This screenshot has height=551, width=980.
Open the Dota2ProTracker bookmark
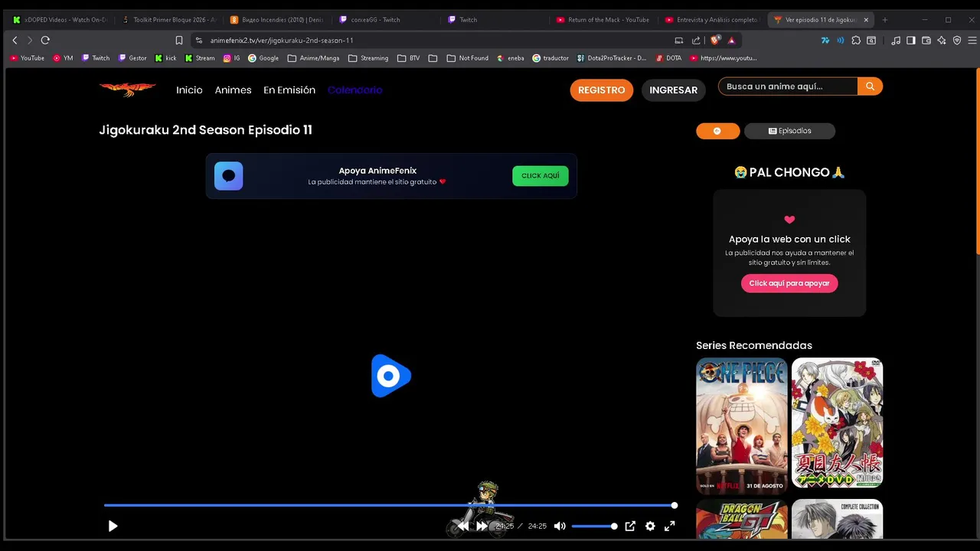point(611,58)
